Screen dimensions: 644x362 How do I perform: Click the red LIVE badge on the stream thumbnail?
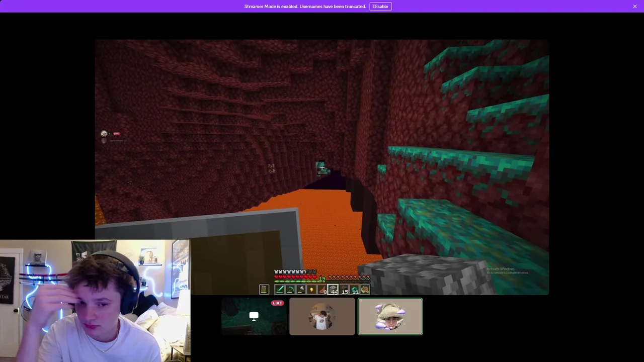click(278, 303)
